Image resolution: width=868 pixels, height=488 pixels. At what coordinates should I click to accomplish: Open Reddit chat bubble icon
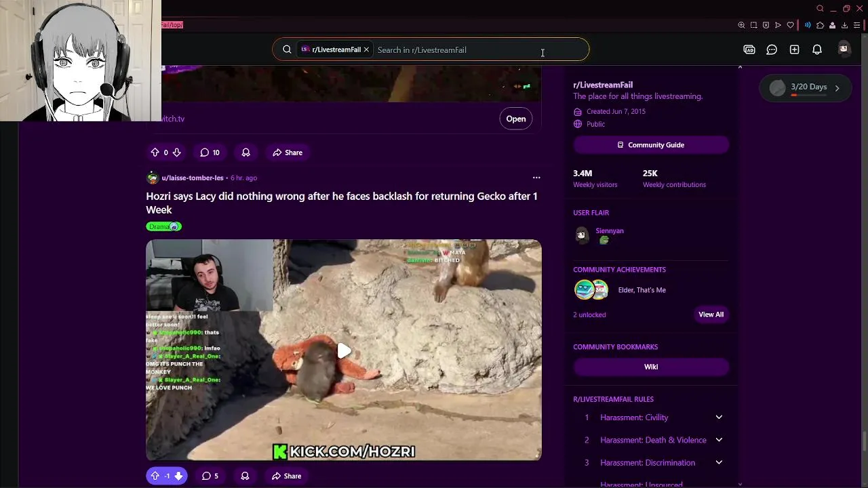coord(772,49)
